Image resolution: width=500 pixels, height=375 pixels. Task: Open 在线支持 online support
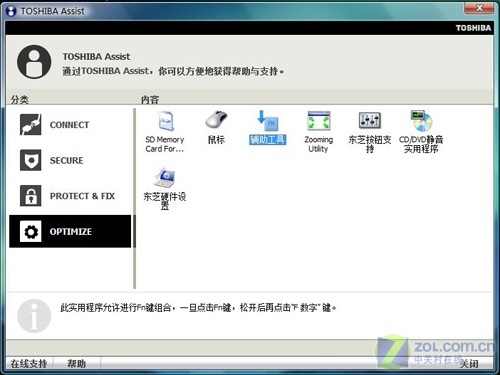(29, 363)
